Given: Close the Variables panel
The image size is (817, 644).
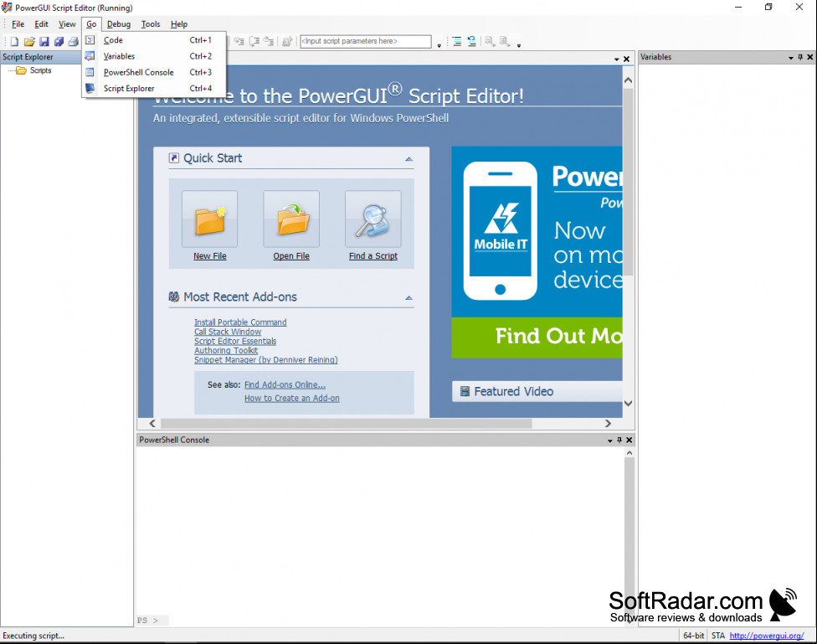Looking at the screenshot, I should pos(810,57).
